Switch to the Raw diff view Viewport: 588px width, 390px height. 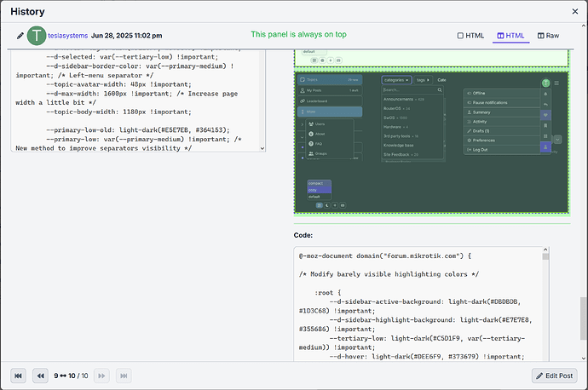pyautogui.click(x=547, y=36)
